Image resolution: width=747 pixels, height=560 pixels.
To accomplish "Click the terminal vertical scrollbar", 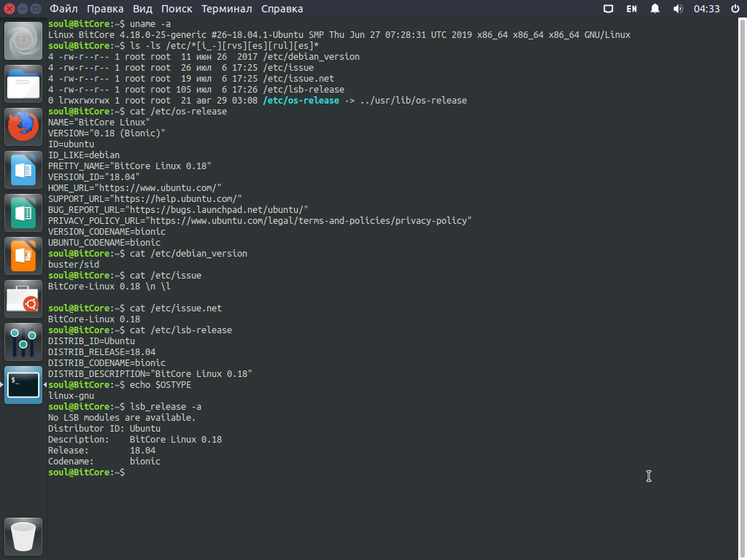I will (743, 289).
